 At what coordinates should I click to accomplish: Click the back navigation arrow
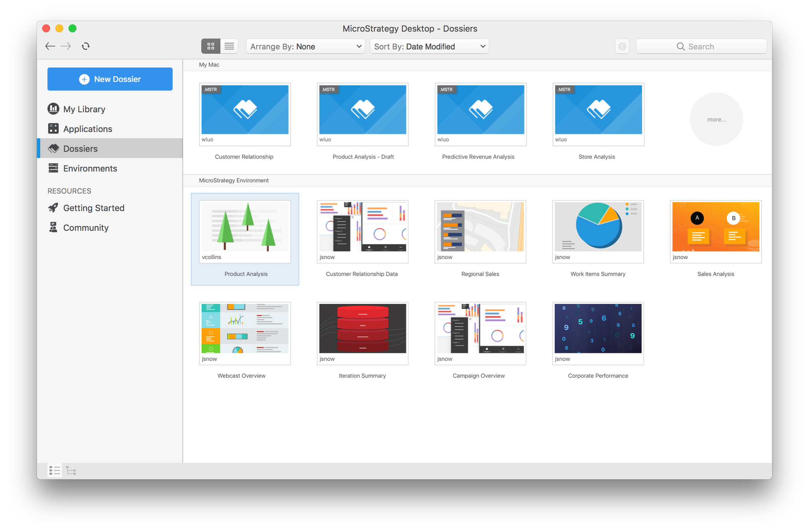pyautogui.click(x=50, y=46)
